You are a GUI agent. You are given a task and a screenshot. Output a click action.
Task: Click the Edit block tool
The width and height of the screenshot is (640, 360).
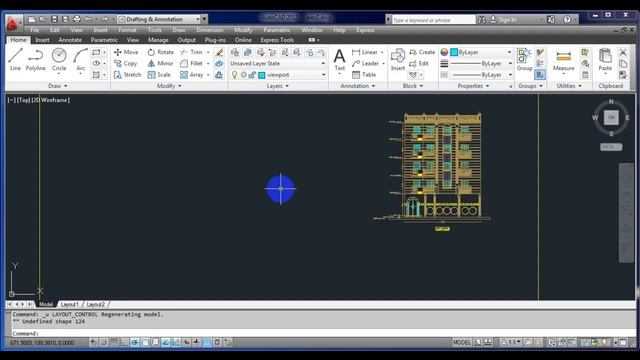tap(419, 64)
